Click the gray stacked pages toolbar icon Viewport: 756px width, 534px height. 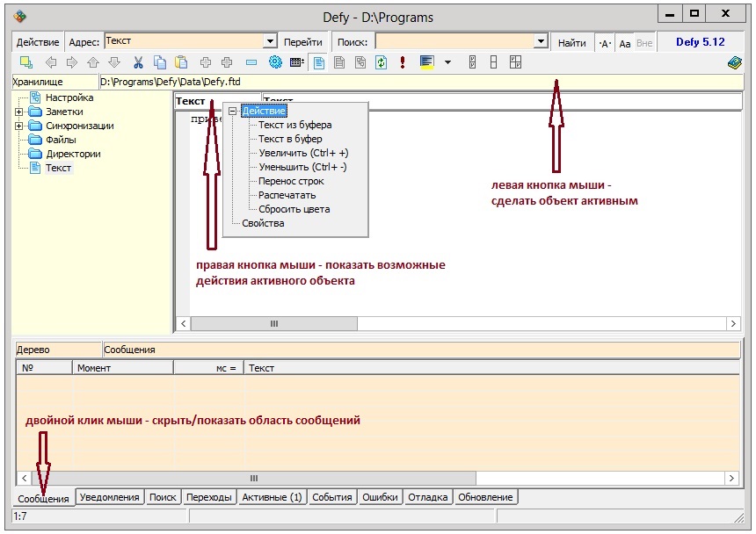(x=360, y=62)
